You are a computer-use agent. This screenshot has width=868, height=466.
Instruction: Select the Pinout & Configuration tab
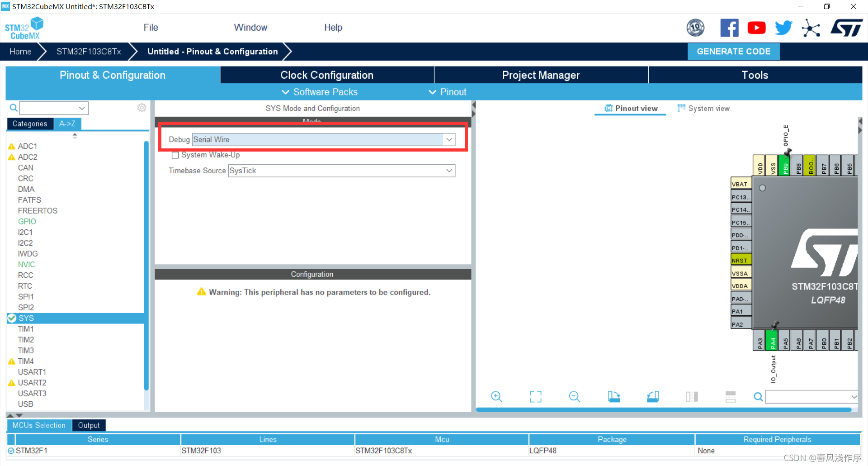point(113,75)
